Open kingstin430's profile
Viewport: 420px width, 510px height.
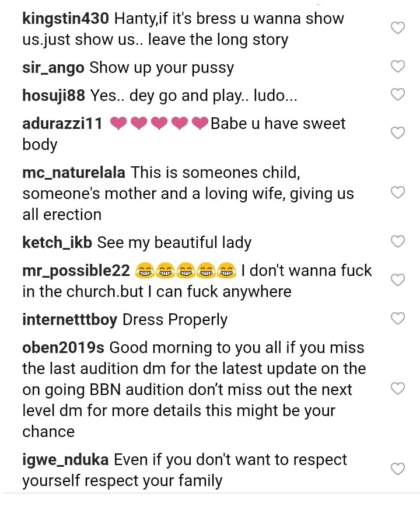[65, 19]
